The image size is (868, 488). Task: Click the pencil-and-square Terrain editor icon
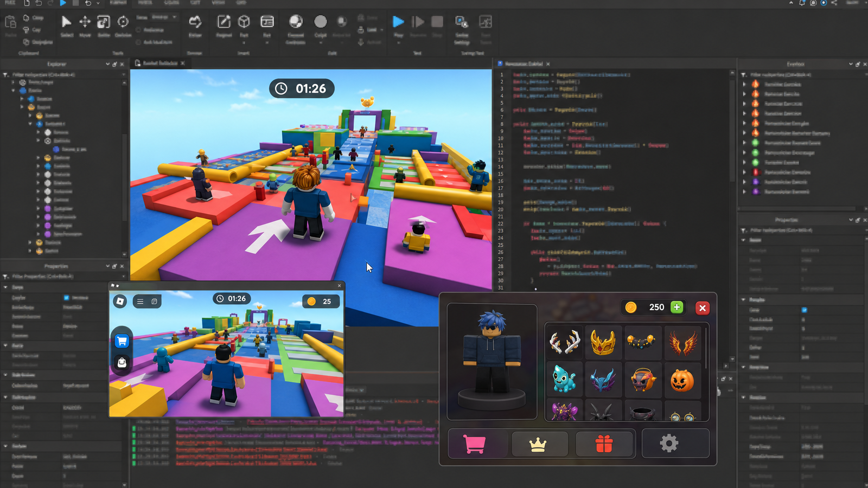coord(224,22)
